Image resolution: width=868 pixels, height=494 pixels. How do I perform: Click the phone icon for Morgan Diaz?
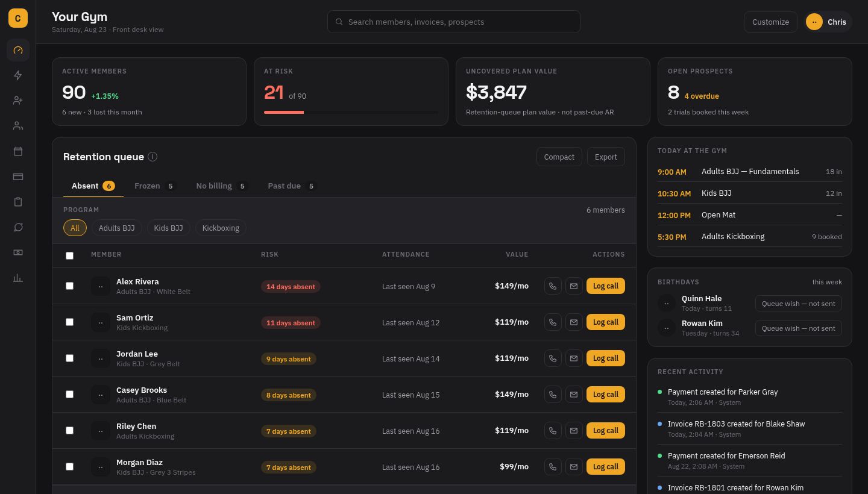coord(553,467)
